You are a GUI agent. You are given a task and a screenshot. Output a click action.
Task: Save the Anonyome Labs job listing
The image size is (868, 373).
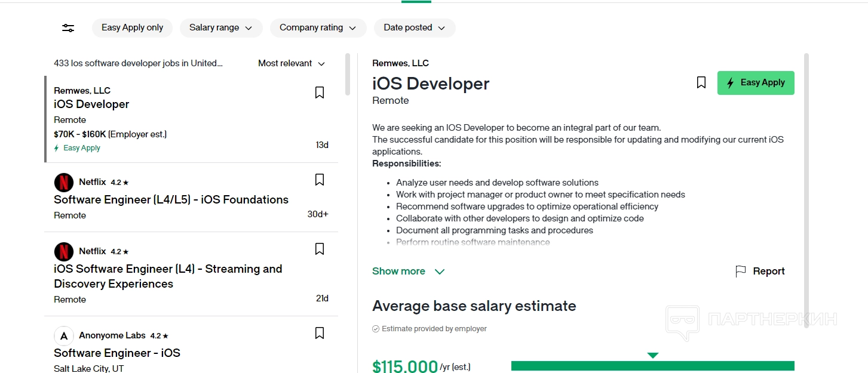(x=320, y=333)
